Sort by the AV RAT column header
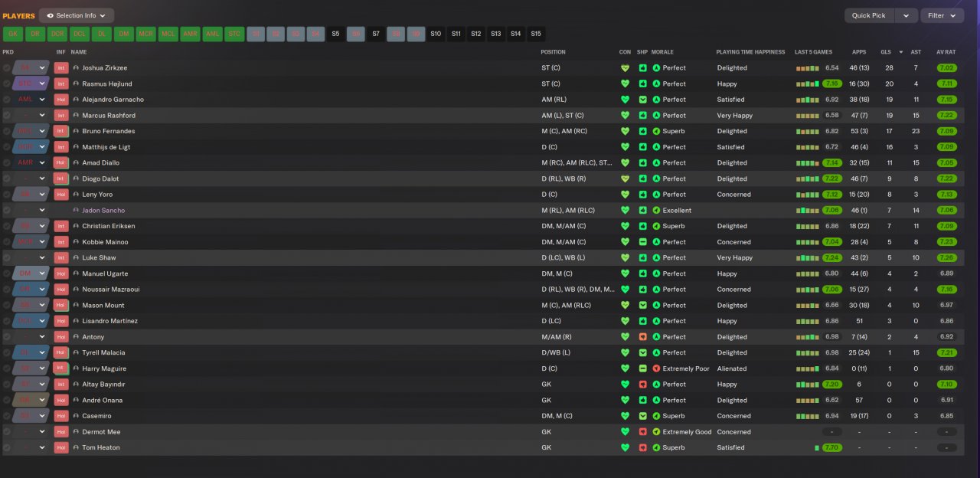This screenshot has height=478, width=980. click(x=946, y=52)
